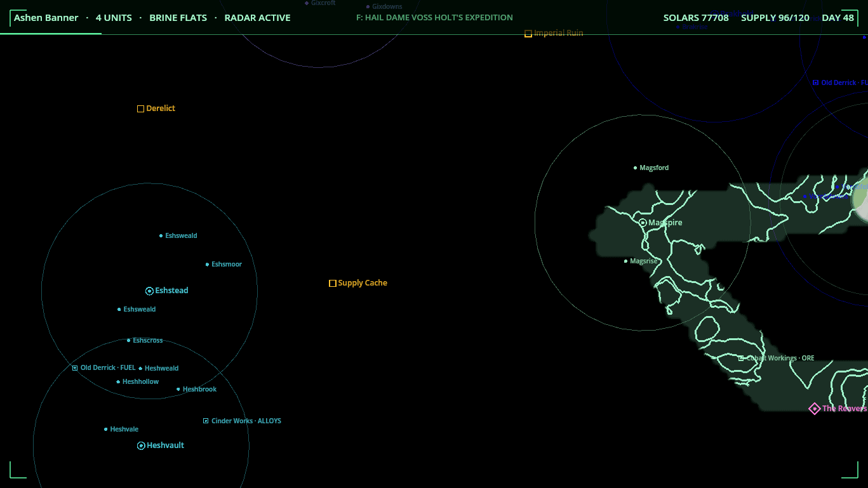The image size is (868, 488).
Task: Select the SUPPLY 96/120 indicator
Action: click(775, 18)
